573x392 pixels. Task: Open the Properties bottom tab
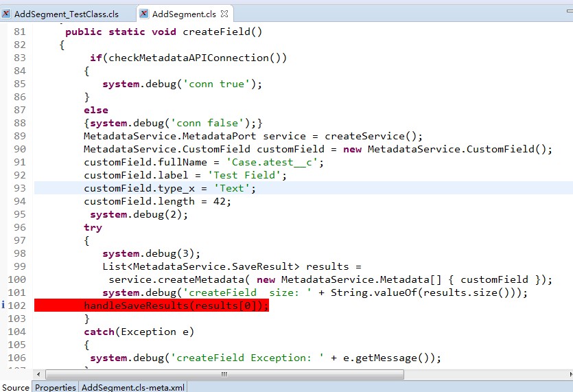(x=55, y=387)
